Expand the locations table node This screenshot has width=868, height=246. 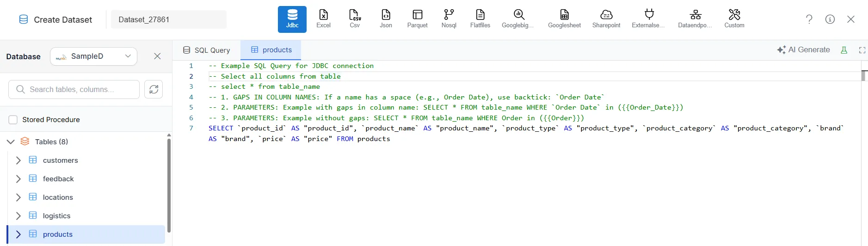point(18,197)
